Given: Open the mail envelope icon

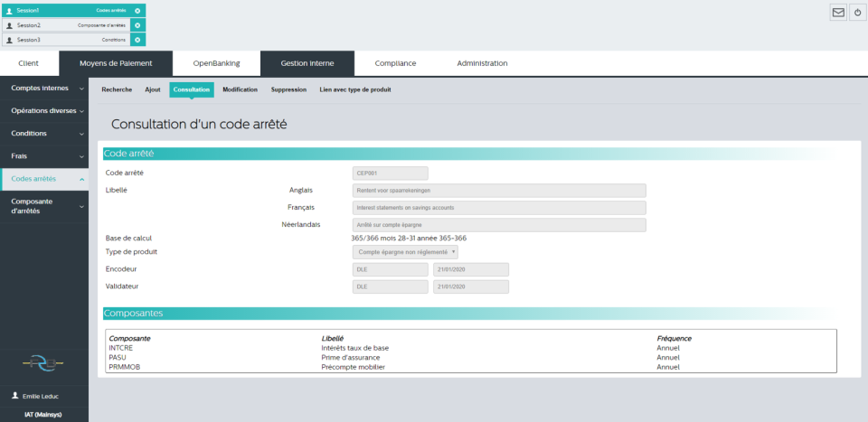Looking at the screenshot, I should pos(838,13).
